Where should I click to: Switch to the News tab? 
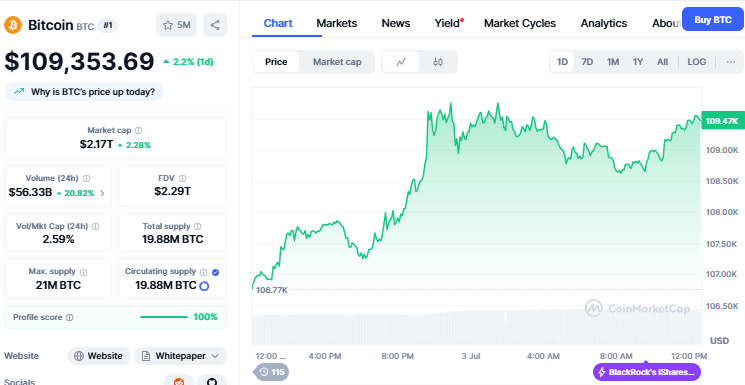point(396,23)
